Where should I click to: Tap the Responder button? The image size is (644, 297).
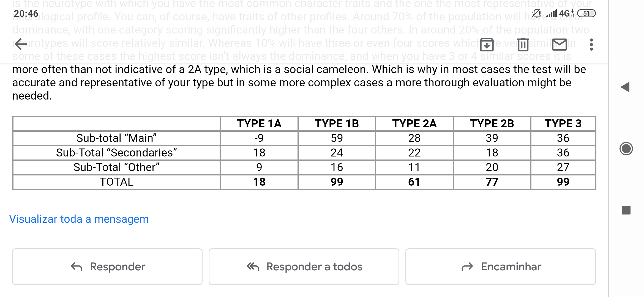(107, 266)
